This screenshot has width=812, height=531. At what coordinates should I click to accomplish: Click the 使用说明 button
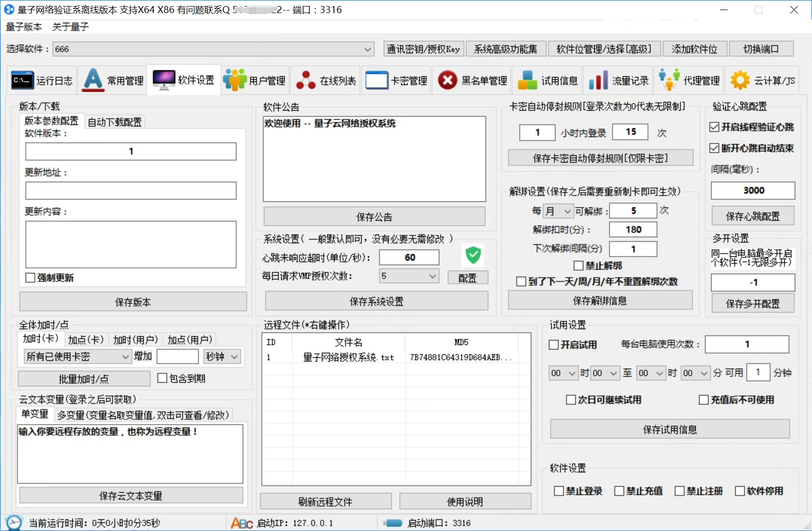tap(465, 502)
